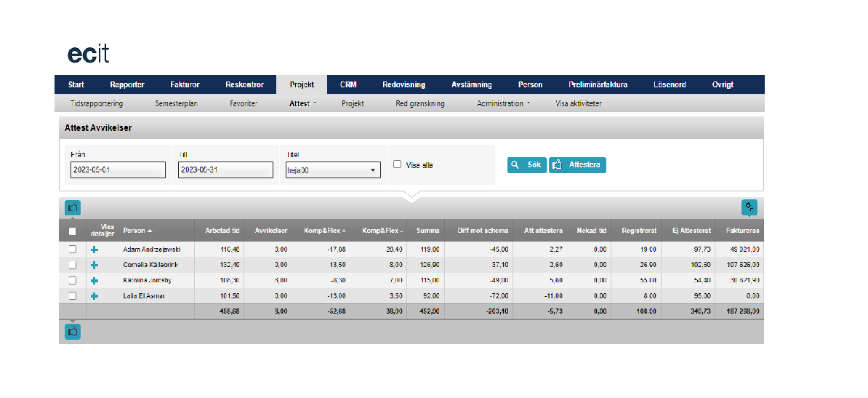The image size is (868, 398).
Task: Click the Arbetad tid column header
Action: pyautogui.click(x=222, y=231)
